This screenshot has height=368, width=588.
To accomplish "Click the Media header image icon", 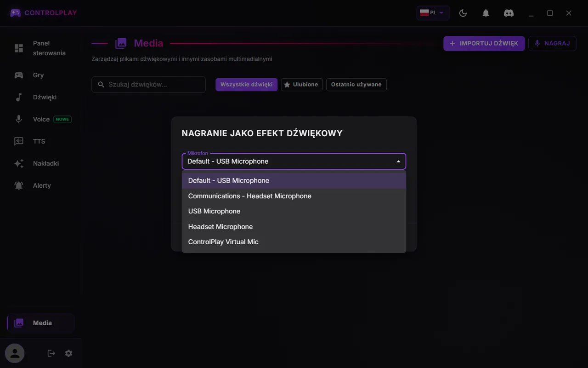I will click(121, 43).
